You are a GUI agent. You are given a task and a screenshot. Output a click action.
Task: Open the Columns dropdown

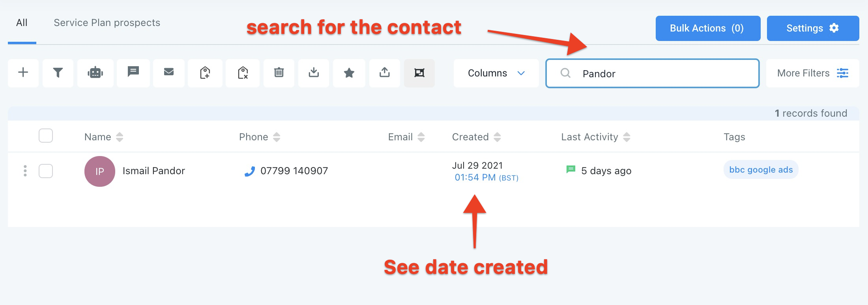(496, 73)
